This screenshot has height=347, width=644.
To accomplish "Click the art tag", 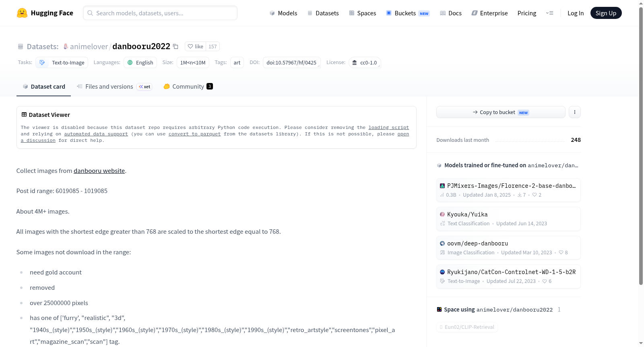I will point(237,62).
